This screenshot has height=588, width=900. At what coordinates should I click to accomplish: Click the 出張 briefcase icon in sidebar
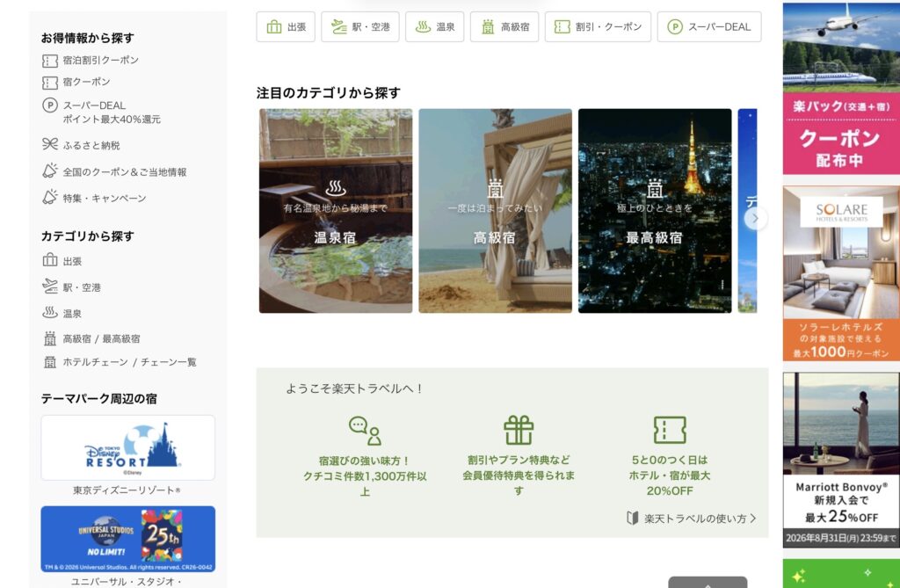click(x=50, y=260)
